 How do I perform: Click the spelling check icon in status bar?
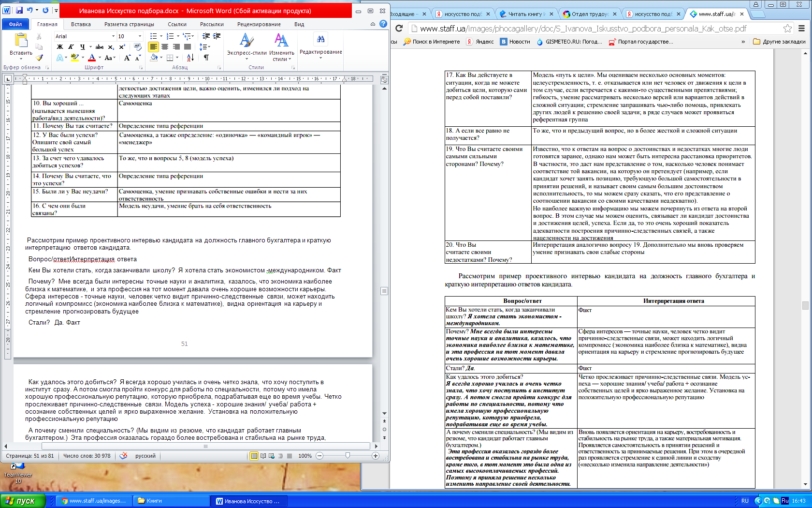click(x=123, y=456)
